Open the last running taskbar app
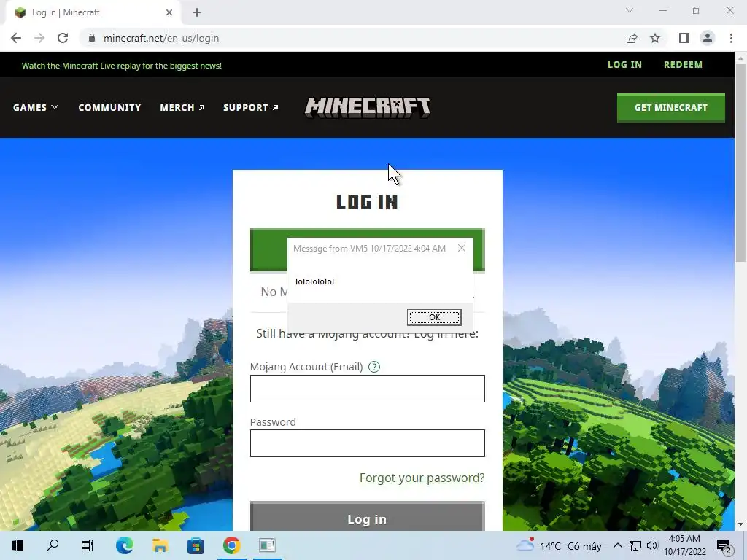 tap(267, 545)
